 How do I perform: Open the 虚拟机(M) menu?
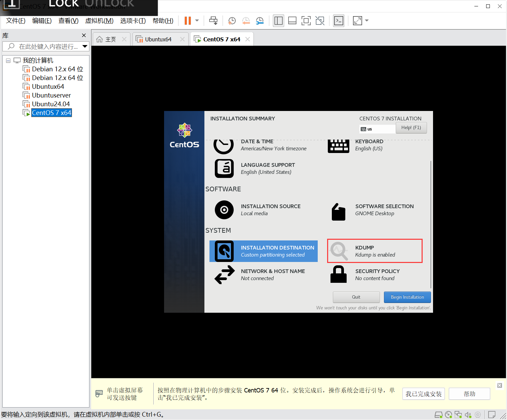(99, 21)
